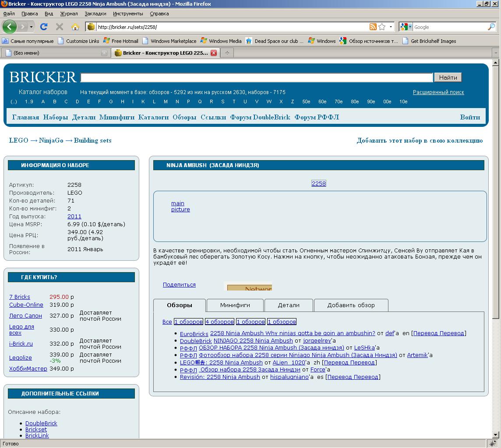This screenshot has width=501, height=448.
Task: Open the Самые популярные bookmark
Action: coord(28,41)
